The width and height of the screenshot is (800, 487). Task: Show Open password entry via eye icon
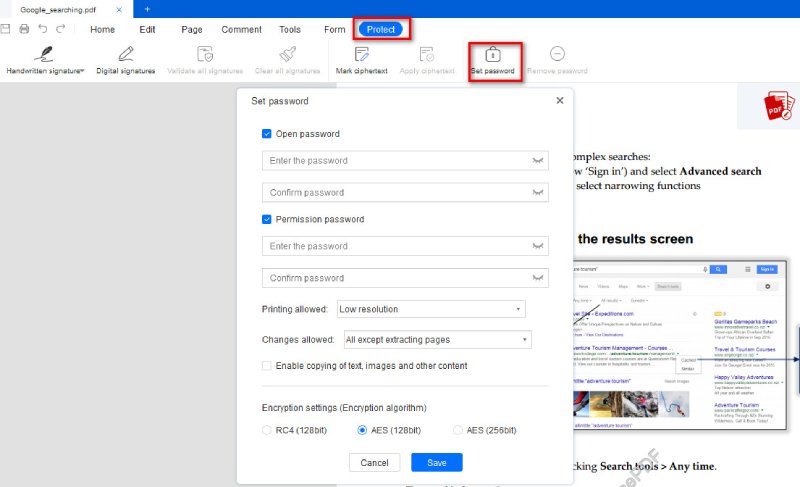[537, 161]
